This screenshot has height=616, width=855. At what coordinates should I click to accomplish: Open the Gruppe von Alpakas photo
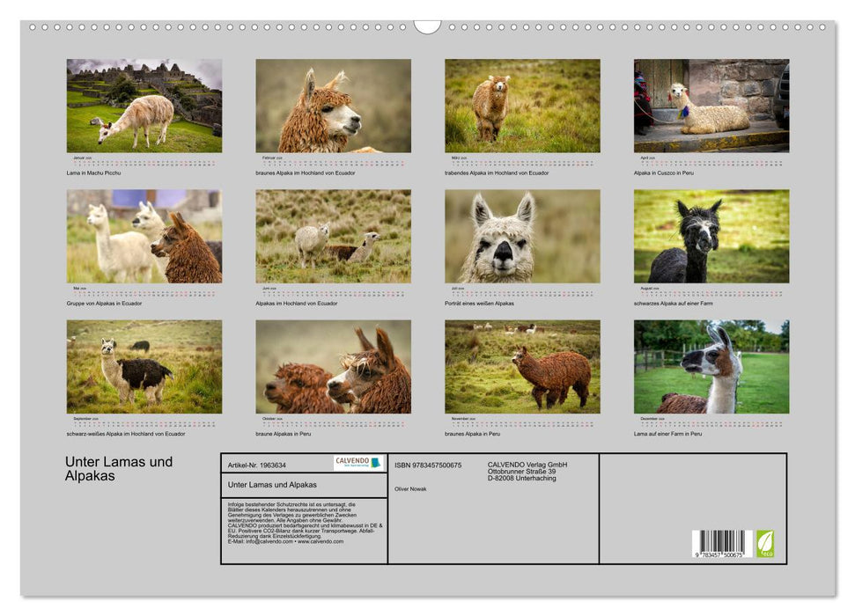tap(144, 236)
